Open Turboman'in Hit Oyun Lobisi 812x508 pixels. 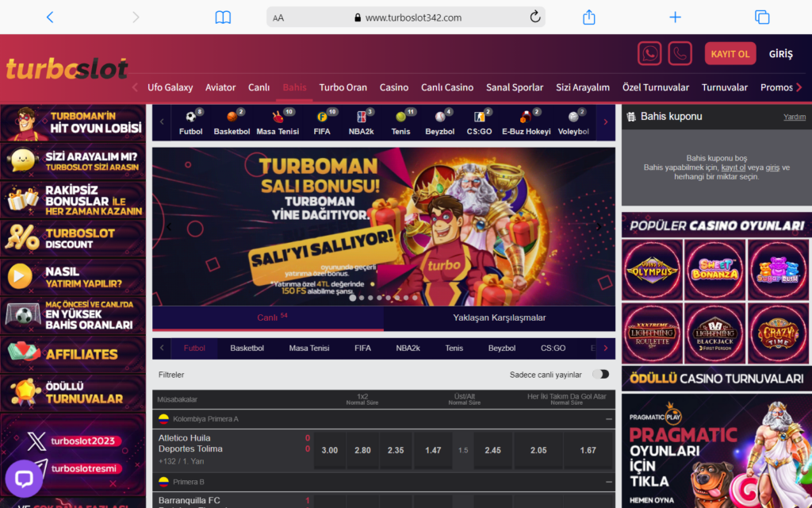tap(73, 123)
